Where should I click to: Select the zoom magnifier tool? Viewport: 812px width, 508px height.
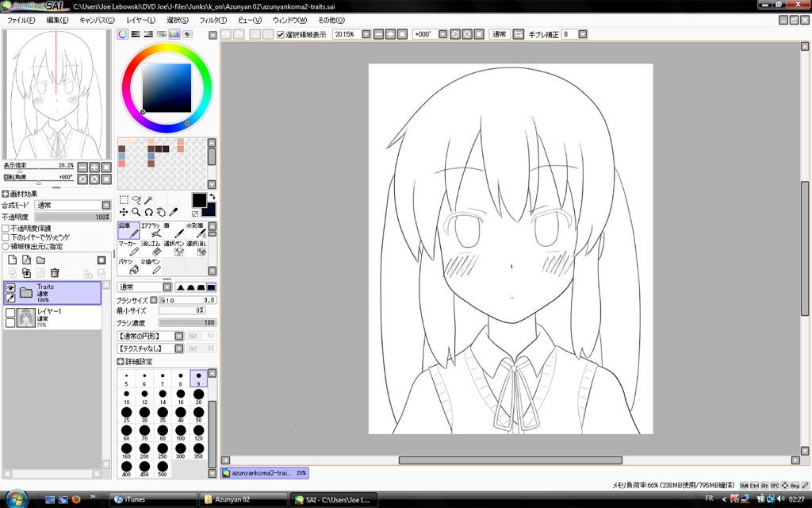coord(136,212)
